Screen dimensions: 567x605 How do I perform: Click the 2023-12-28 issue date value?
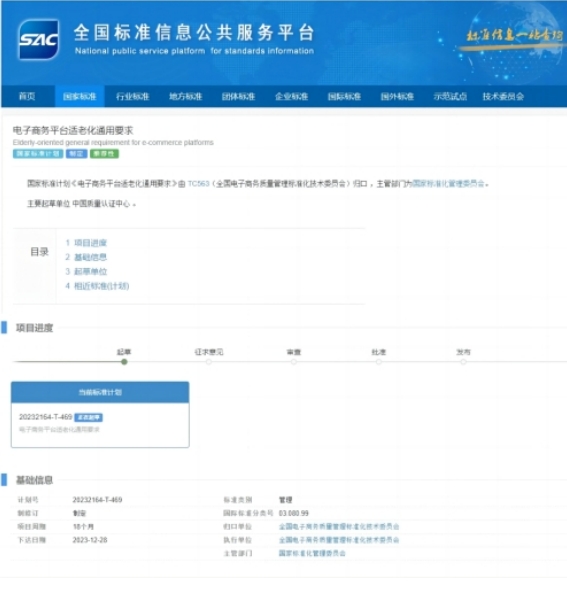(90, 540)
